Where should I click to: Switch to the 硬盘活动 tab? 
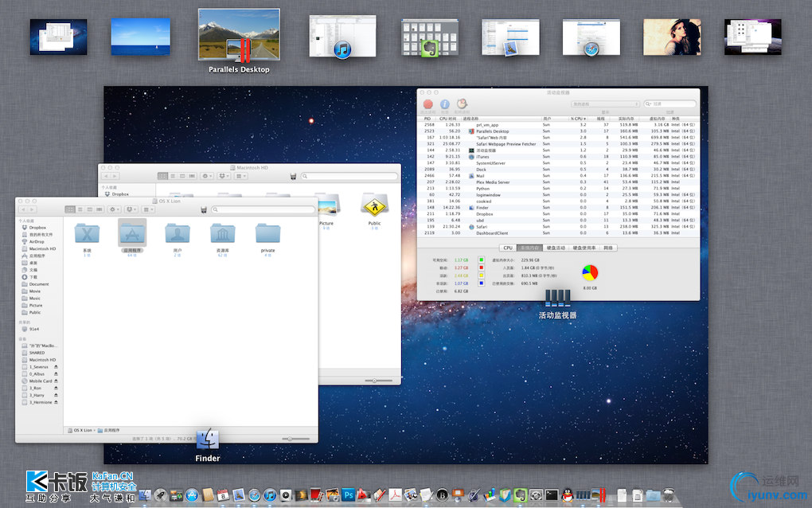pyautogui.click(x=556, y=248)
